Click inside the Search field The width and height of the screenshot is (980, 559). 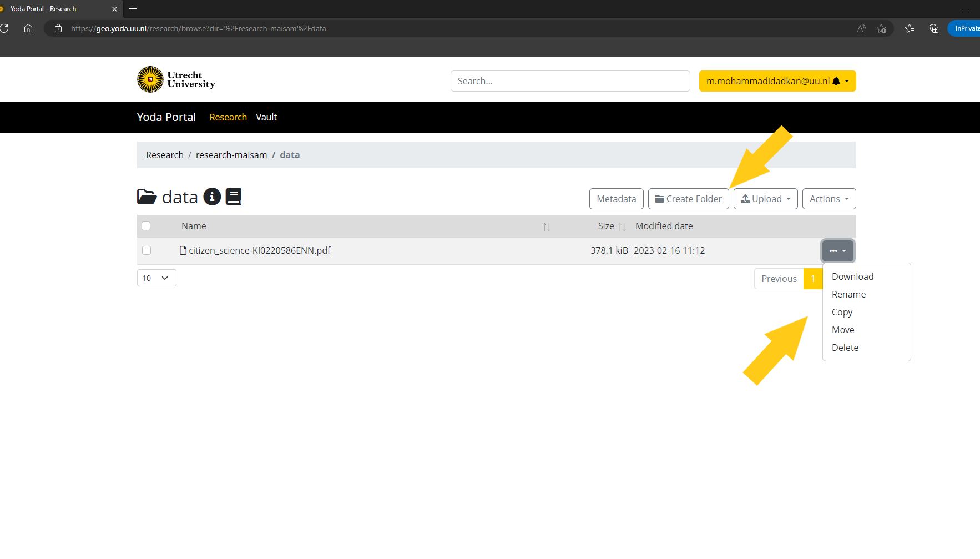coord(570,81)
